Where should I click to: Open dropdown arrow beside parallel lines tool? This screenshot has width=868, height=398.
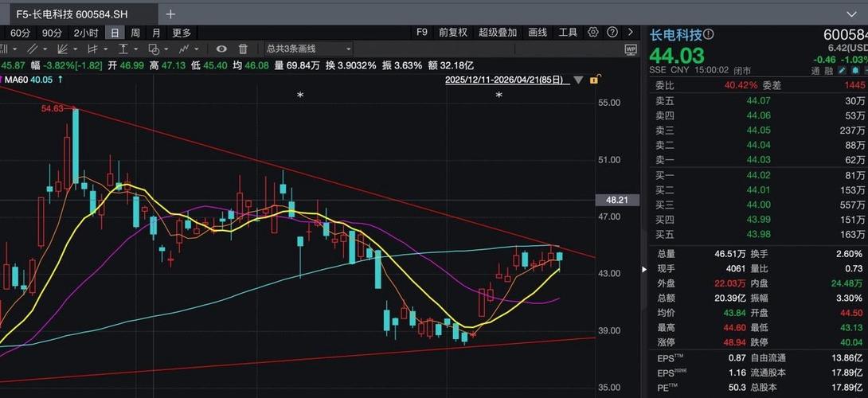pos(45,49)
